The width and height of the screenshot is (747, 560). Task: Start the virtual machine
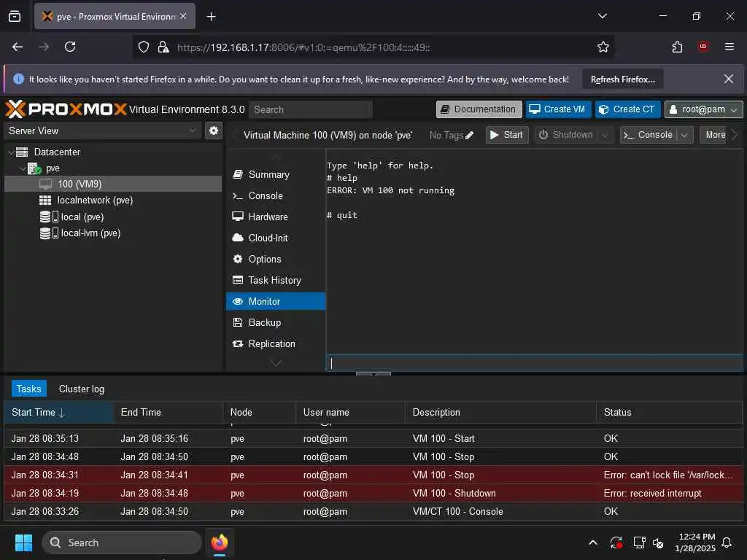click(507, 135)
